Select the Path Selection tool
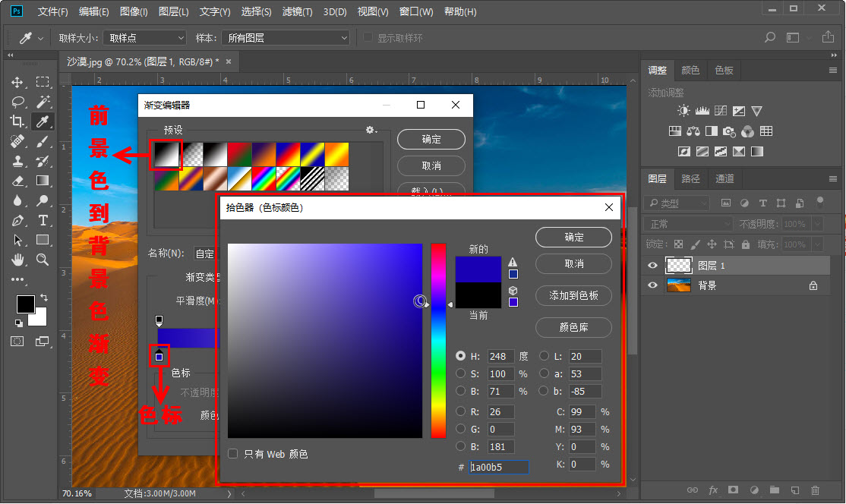Image resolution: width=846 pixels, height=504 pixels. pos(17,240)
